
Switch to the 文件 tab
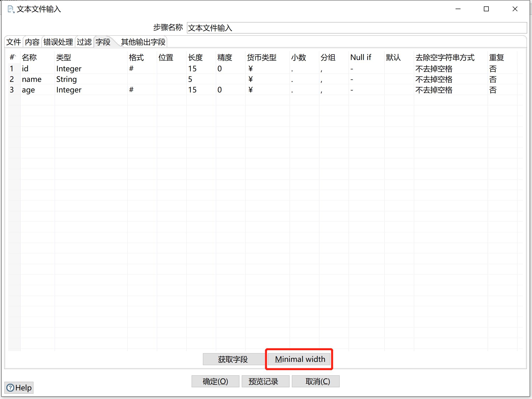pyautogui.click(x=14, y=42)
